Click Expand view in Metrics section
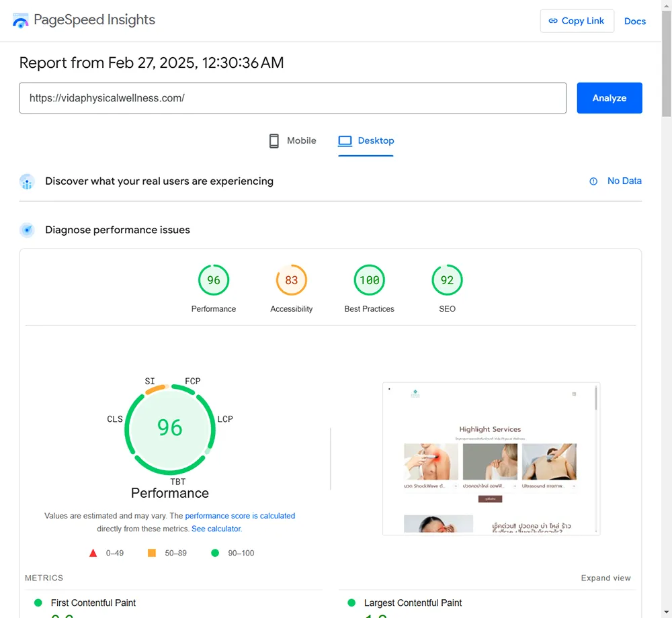Image resolution: width=672 pixels, height=618 pixels. tap(605, 578)
